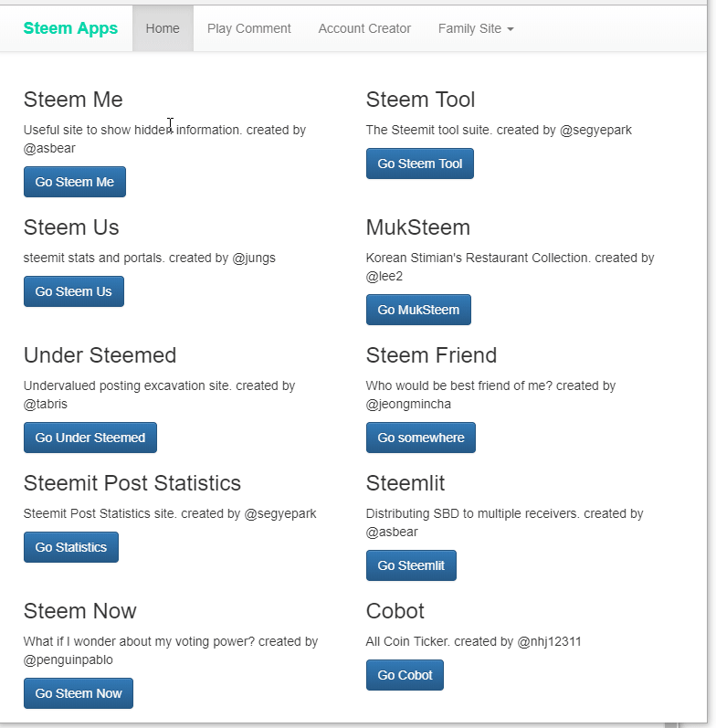Click the Family Site caret arrow
Screen dimensions: 716x728
(511, 29)
